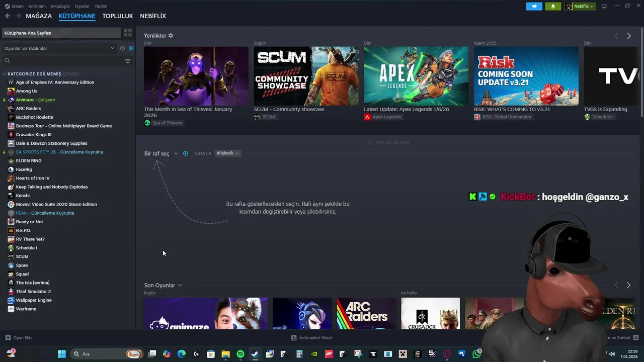Open the green notifications bell
Screen dimensions: 644x362
pyautogui.click(x=553, y=6)
